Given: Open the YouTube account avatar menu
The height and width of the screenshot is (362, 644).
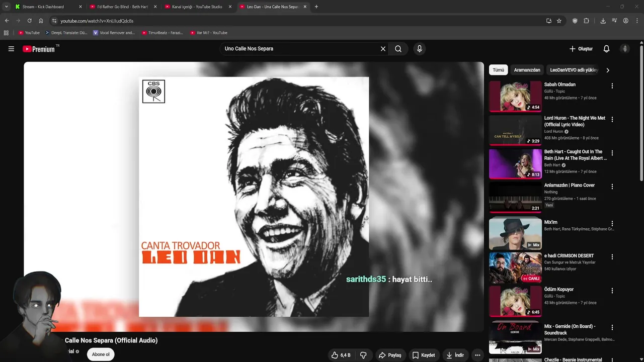Looking at the screenshot, I should pos(625,49).
